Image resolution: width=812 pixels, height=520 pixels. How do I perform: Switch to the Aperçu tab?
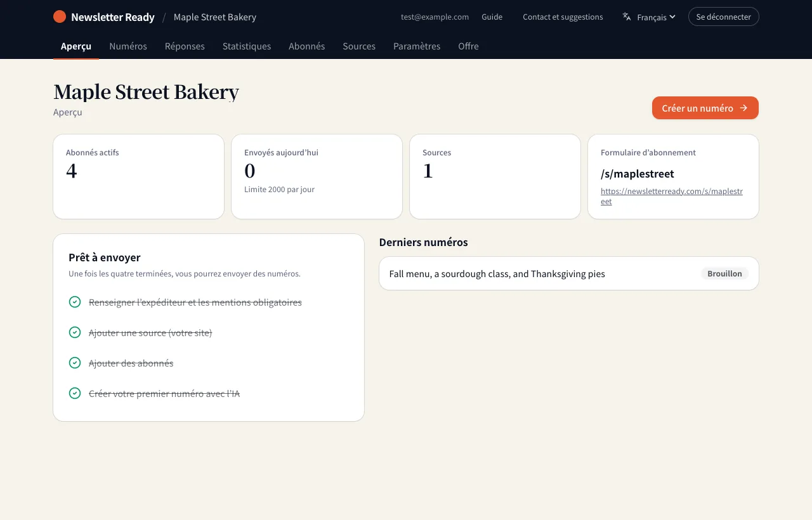pos(76,46)
